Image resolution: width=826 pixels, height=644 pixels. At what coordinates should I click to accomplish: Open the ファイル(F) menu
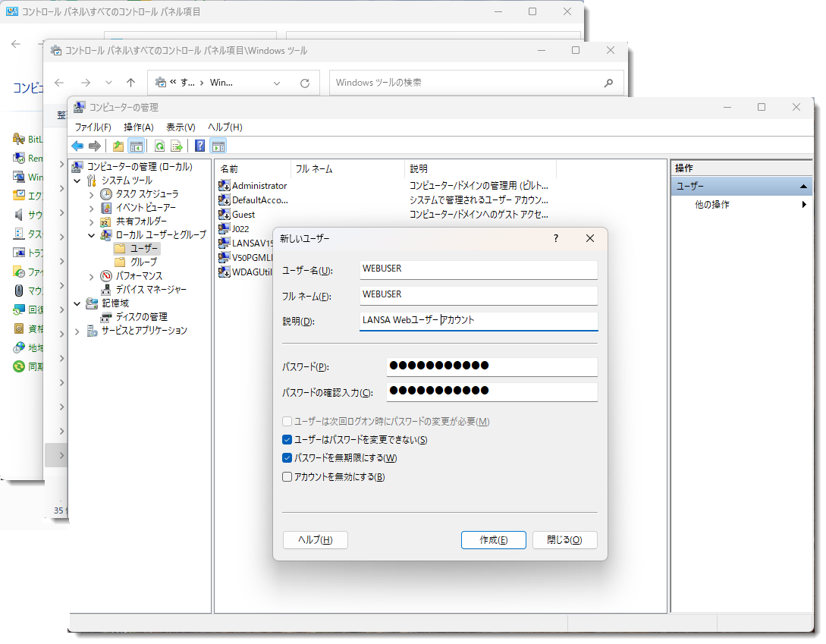(x=93, y=127)
